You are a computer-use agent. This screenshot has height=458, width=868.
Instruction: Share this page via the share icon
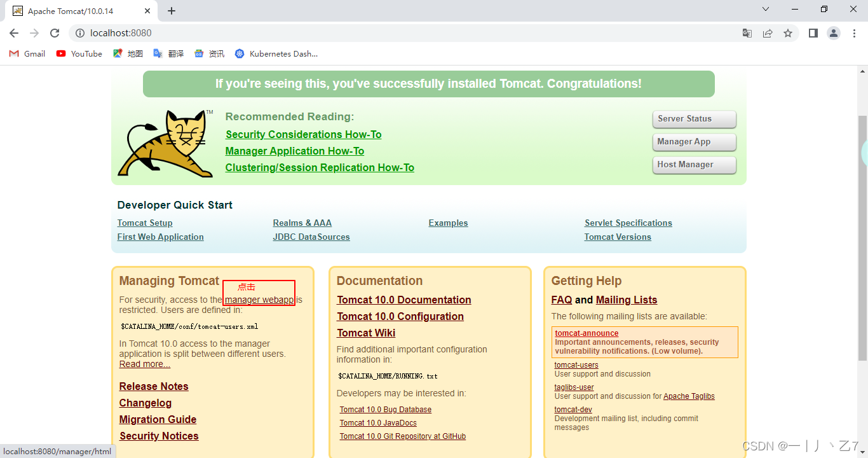768,33
